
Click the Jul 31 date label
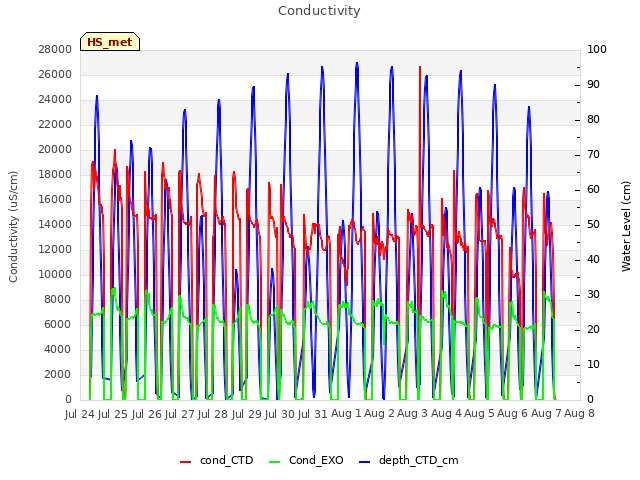(313, 414)
